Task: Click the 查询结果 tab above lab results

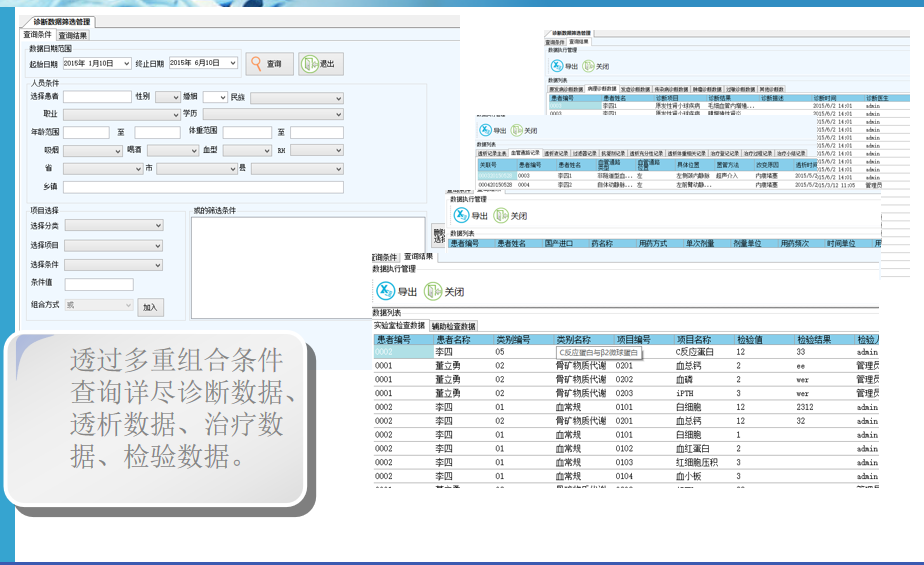Action: [x=418, y=256]
